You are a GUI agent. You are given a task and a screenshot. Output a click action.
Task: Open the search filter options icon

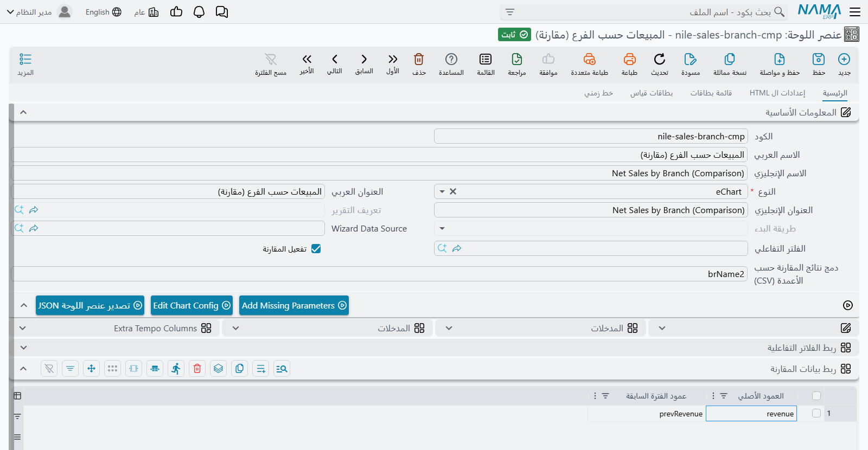coord(510,12)
